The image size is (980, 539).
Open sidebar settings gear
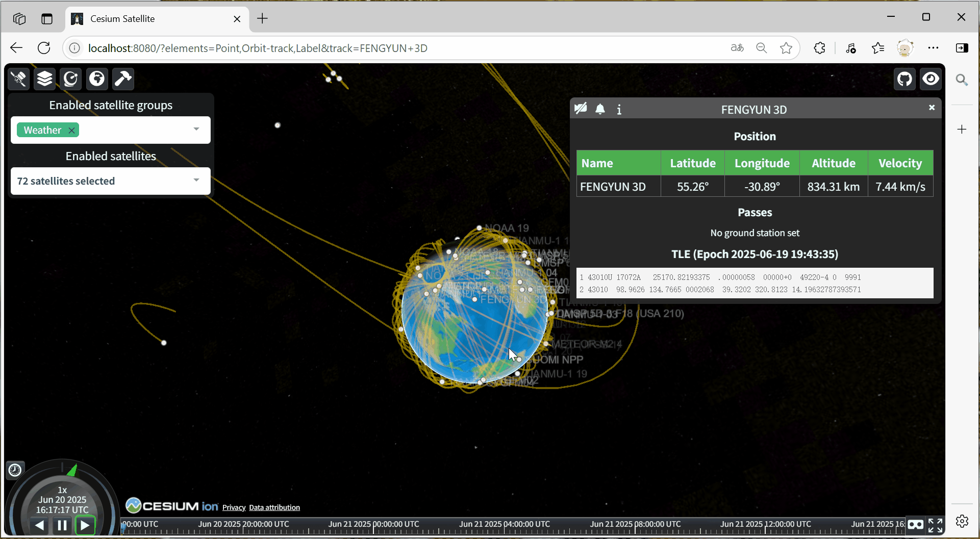tap(962, 521)
